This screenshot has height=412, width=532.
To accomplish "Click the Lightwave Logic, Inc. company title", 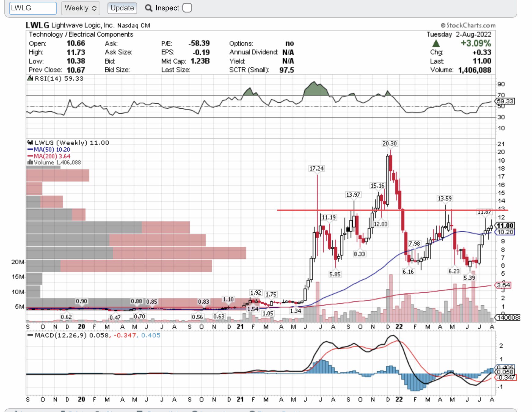I will [83, 25].
